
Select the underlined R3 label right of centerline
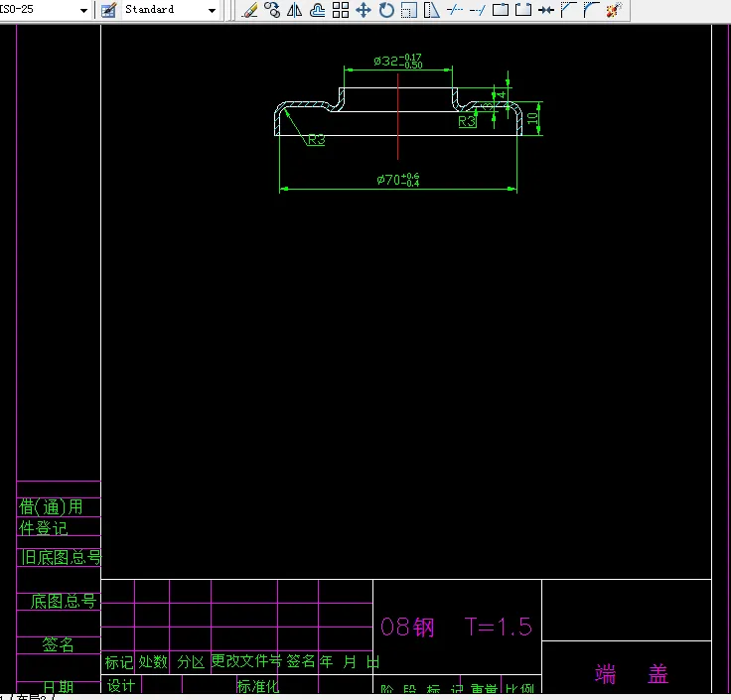coord(467,122)
